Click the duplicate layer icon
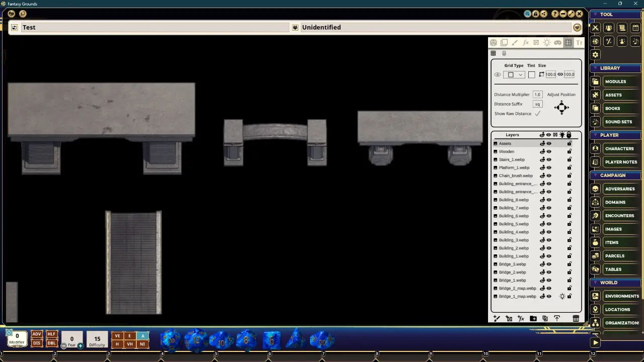Image resolution: width=644 pixels, height=362 pixels. click(x=545, y=318)
